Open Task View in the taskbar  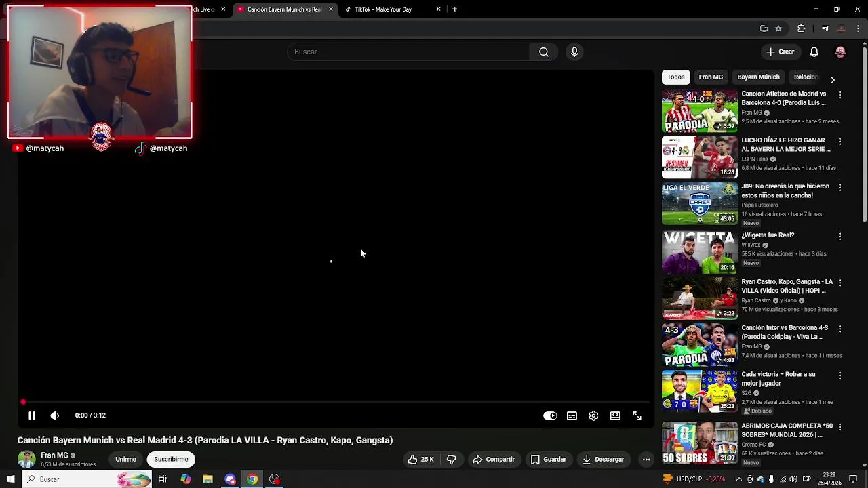point(163,479)
